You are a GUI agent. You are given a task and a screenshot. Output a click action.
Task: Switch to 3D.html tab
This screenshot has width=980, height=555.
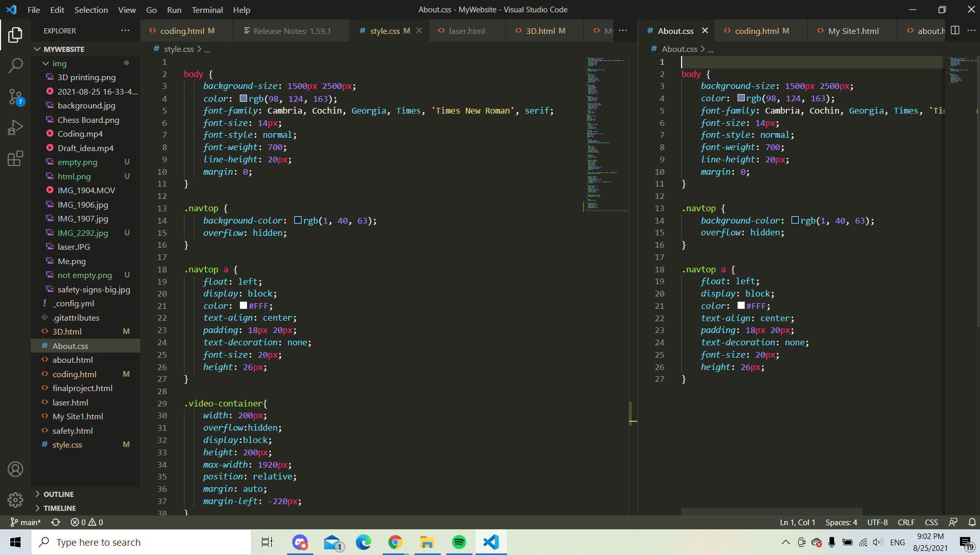(x=545, y=31)
